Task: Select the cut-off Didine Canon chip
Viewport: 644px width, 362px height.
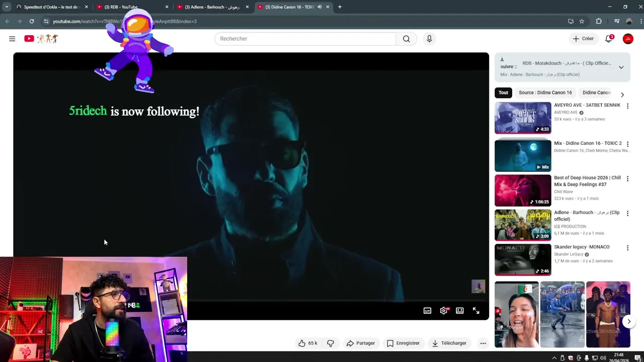Action: coord(597,93)
